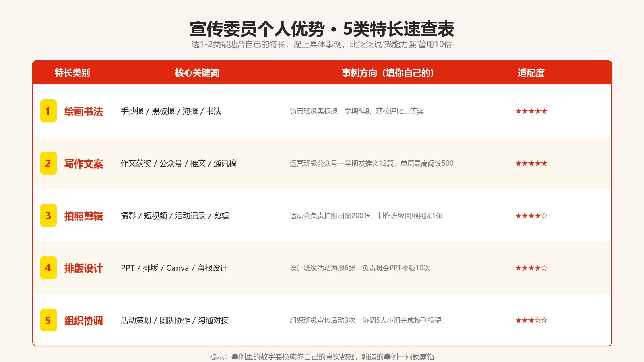This screenshot has height=362, width=644.
Task: Click example text 设计班级活动海报6张
Action: coord(323,268)
